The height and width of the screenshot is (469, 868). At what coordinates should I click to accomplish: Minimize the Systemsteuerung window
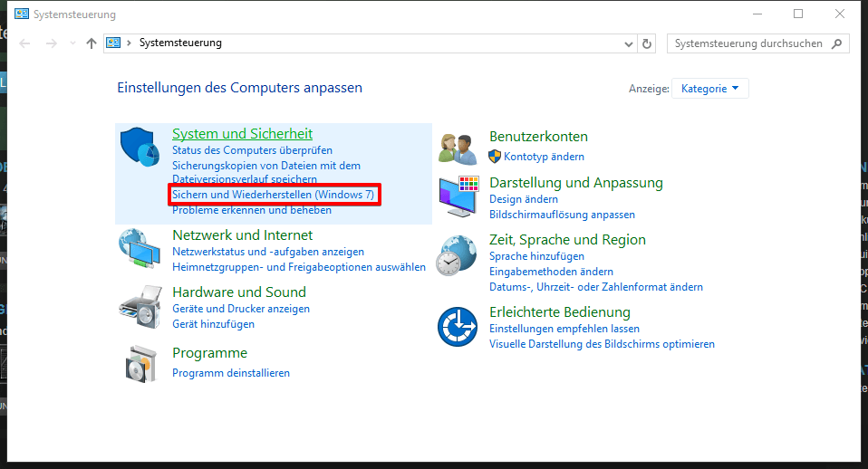click(757, 14)
